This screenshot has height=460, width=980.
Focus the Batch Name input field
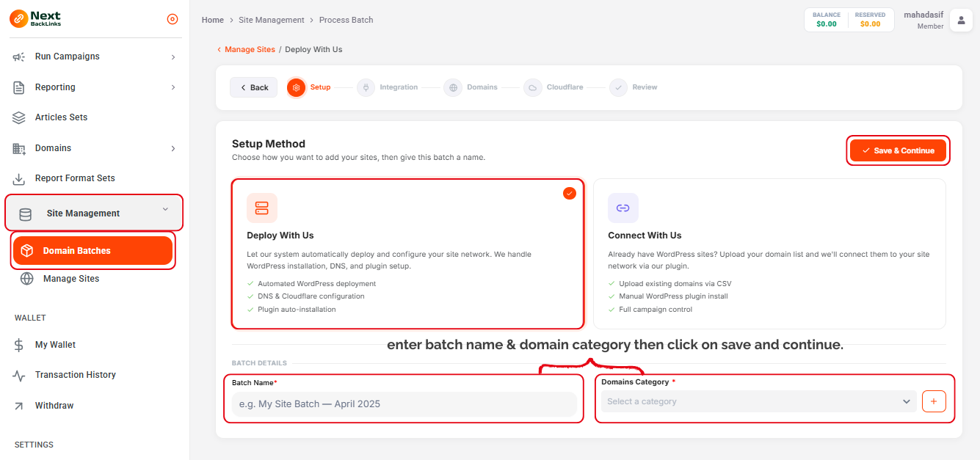pyautogui.click(x=404, y=404)
